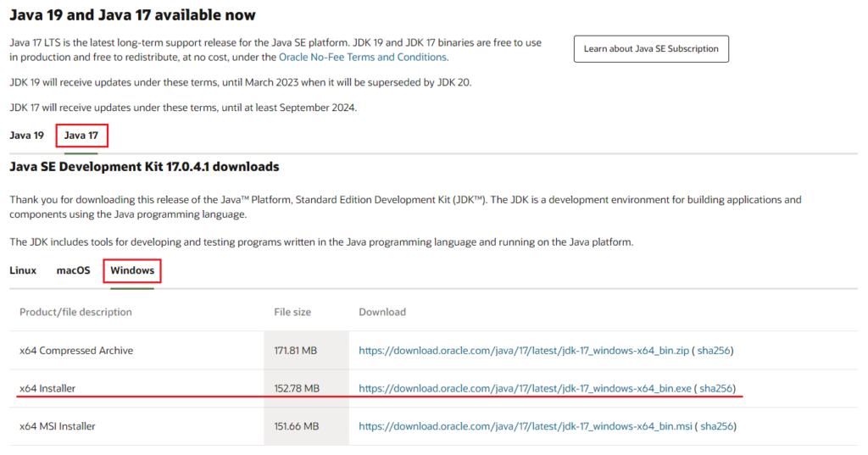868x455 pixels.
Task: Open Oracle No-Fee Terms and Conditions link
Action: tap(363, 57)
